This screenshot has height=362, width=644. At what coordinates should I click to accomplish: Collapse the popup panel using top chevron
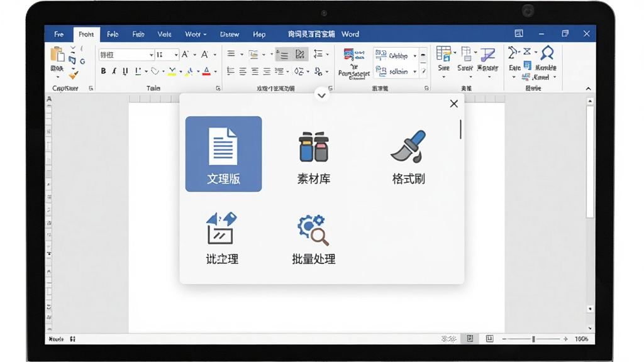(321, 96)
